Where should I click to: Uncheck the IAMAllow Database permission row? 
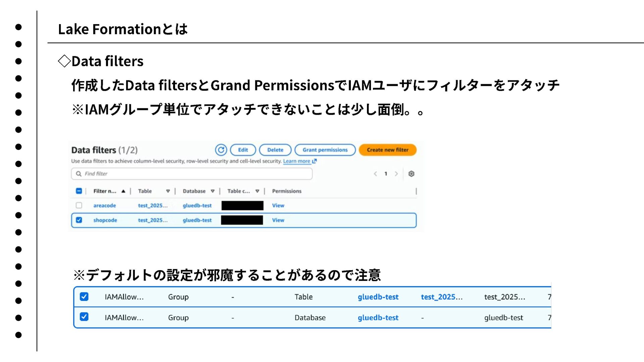click(84, 317)
